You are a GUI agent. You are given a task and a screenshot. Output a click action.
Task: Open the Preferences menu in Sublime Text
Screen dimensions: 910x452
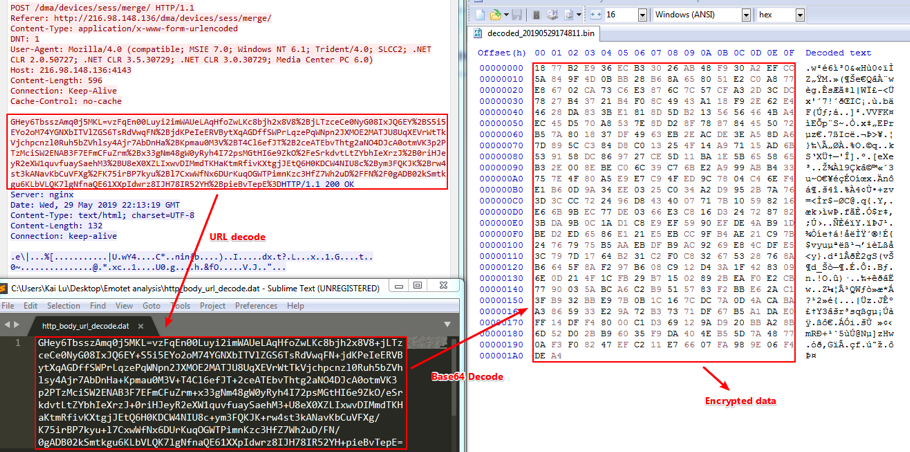point(256,306)
